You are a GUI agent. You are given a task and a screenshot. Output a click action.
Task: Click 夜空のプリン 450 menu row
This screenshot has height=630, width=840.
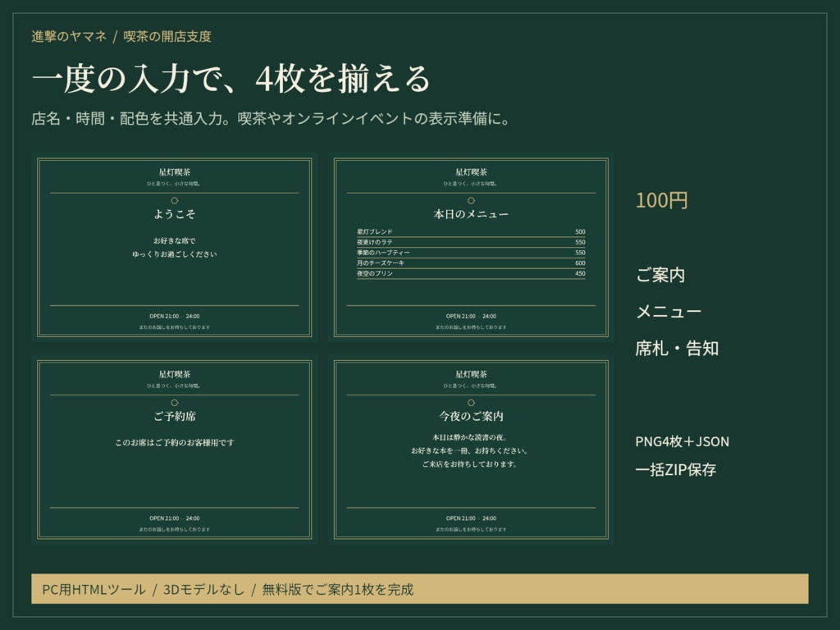click(471, 273)
